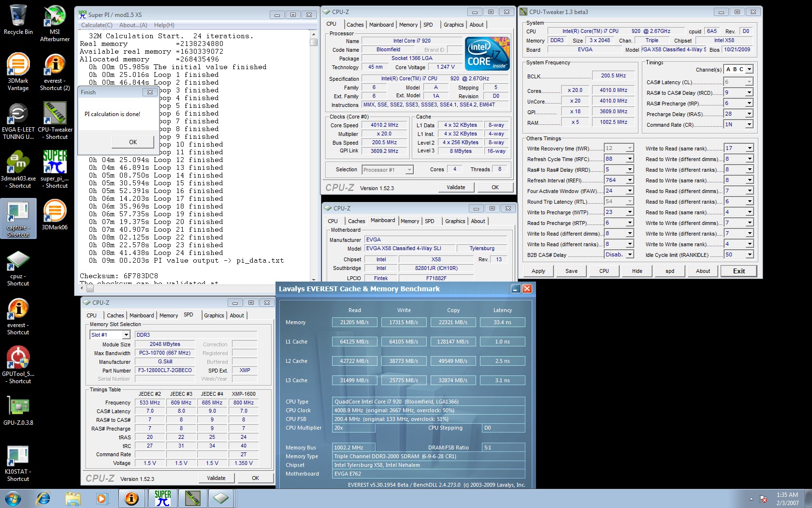Click Validate in the CPU-Z SPD window
Viewport: 812px width, 508px height.
(216, 478)
